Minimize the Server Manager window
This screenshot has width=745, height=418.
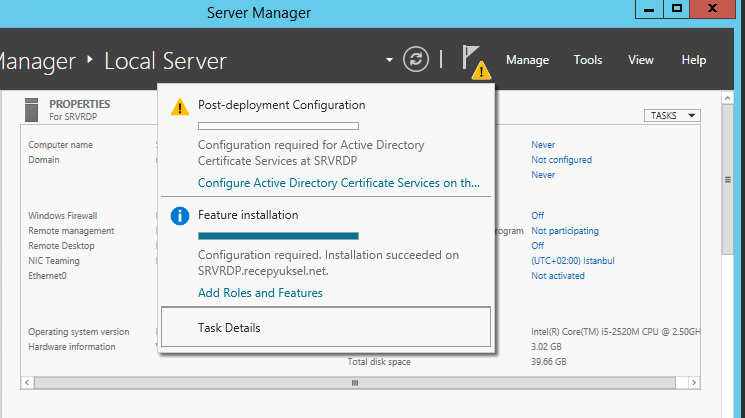click(649, 9)
